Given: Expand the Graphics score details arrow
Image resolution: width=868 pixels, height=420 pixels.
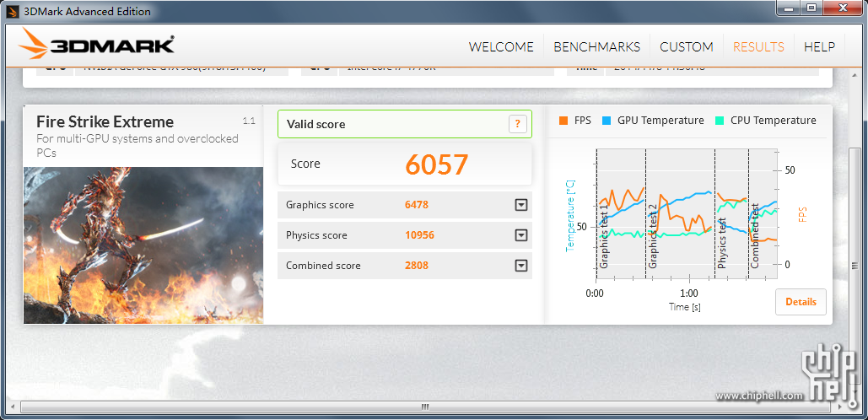Looking at the screenshot, I should (x=521, y=205).
